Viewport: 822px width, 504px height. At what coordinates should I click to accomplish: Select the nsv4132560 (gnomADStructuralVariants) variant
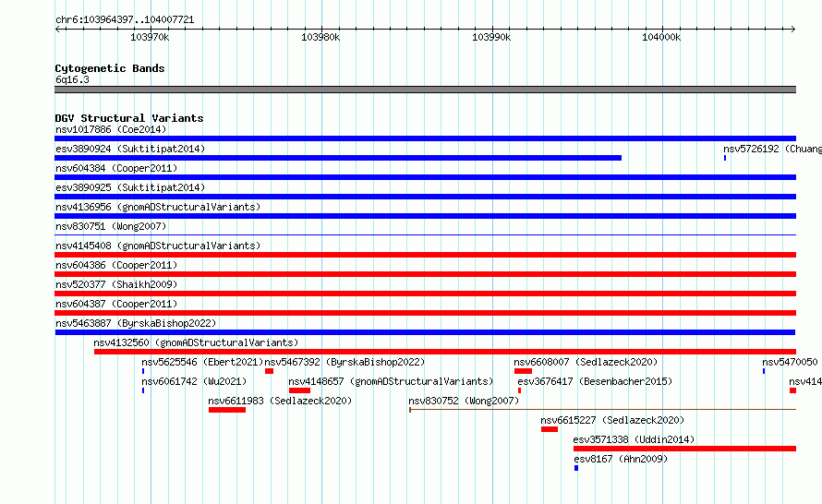click(445, 352)
